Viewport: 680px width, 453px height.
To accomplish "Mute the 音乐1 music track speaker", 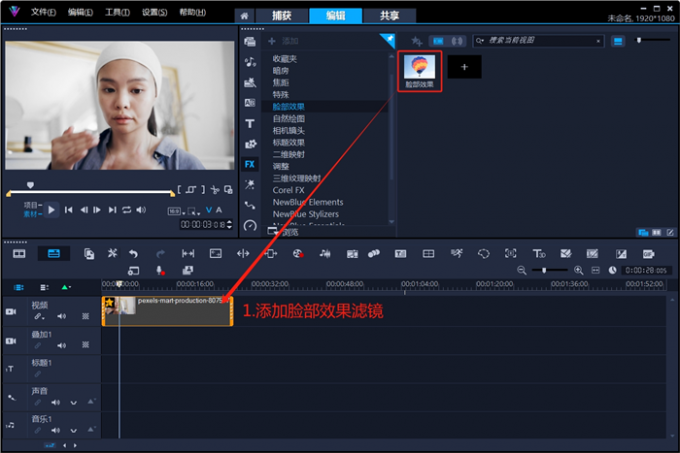I will click(56, 430).
